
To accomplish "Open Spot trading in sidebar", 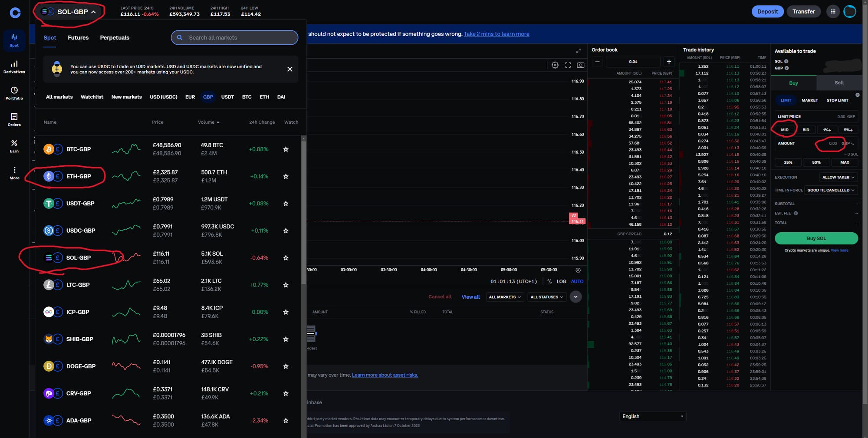I will [x=14, y=40].
